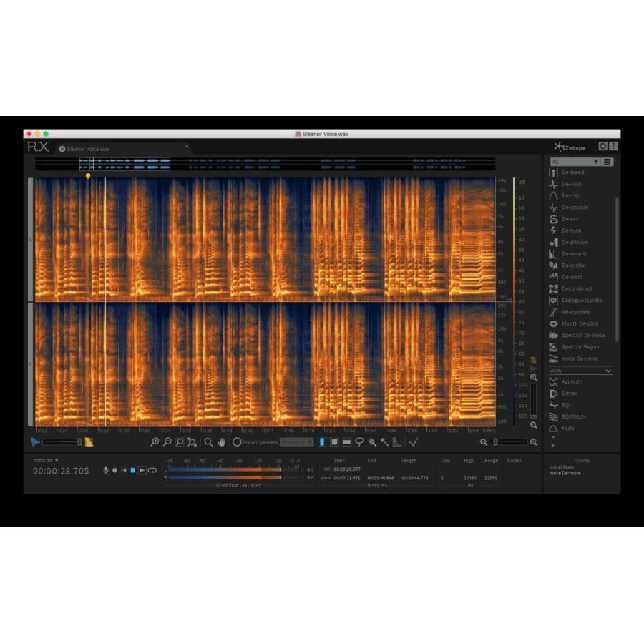
Task: Click the find similar event tool
Action: [x=413, y=442]
